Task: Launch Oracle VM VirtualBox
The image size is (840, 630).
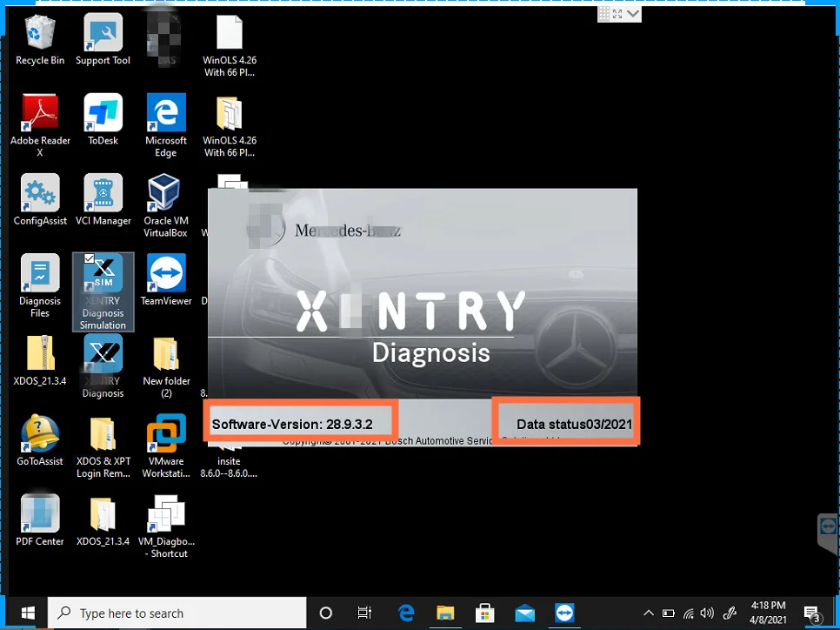Action: [166, 205]
